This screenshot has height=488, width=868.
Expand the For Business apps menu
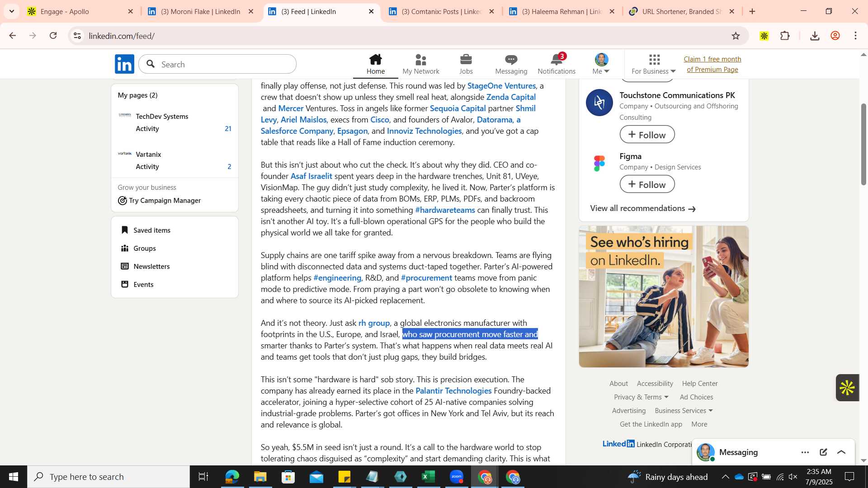point(654,64)
